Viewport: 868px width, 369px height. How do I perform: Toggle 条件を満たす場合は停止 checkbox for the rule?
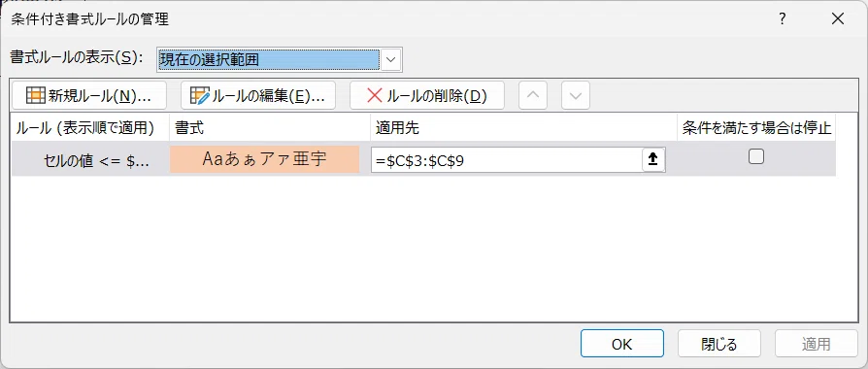point(755,156)
